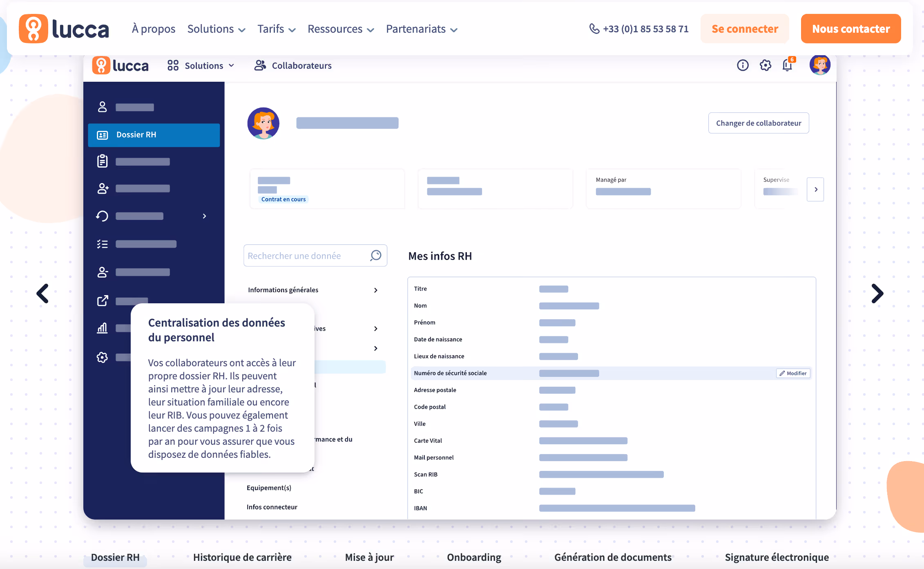Click the phone icon beside +33 number
The height and width of the screenshot is (569, 924).
pyautogui.click(x=594, y=29)
